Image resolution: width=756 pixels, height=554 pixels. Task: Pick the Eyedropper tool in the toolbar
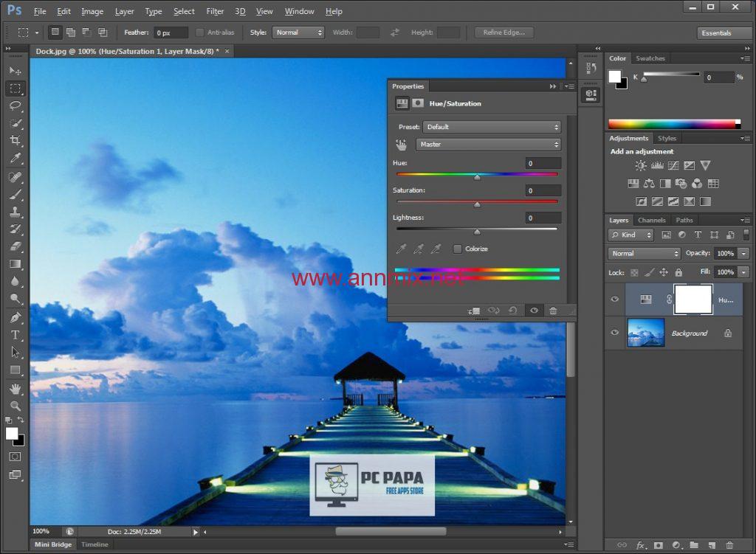16,159
